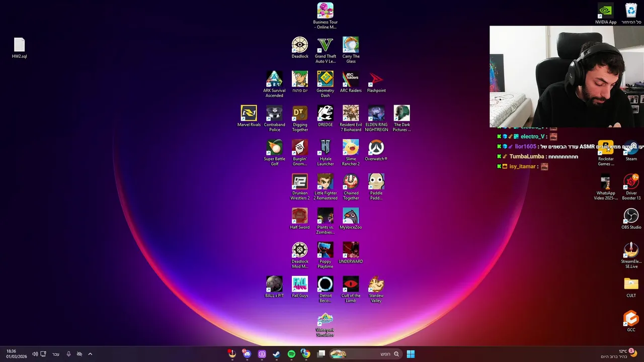Open Spotify from the taskbar
Image resolution: width=644 pixels, height=362 pixels.
tap(291, 354)
